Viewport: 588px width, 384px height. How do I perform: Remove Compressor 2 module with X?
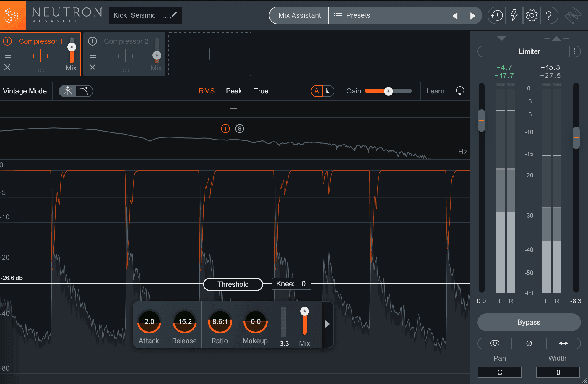click(92, 67)
